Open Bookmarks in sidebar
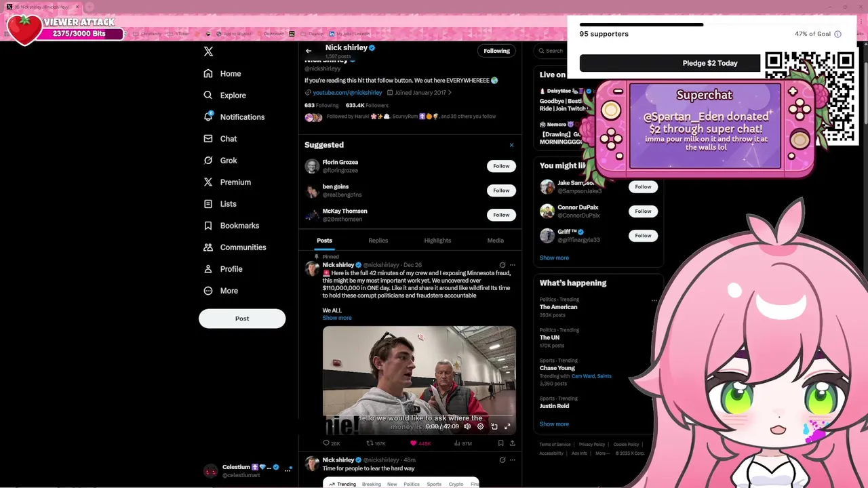Image resolution: width=868 pixels, height=488 pixels. (x=231, y=225)
